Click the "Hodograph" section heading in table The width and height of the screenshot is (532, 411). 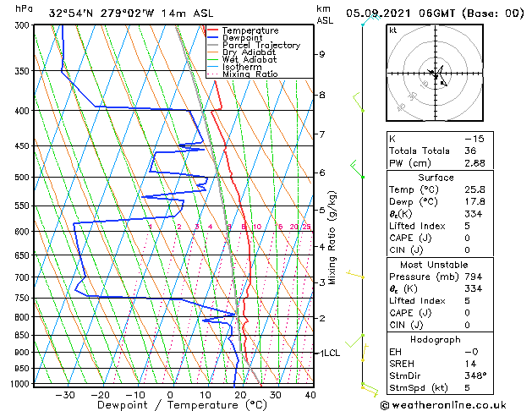click(x=436, y=340)
